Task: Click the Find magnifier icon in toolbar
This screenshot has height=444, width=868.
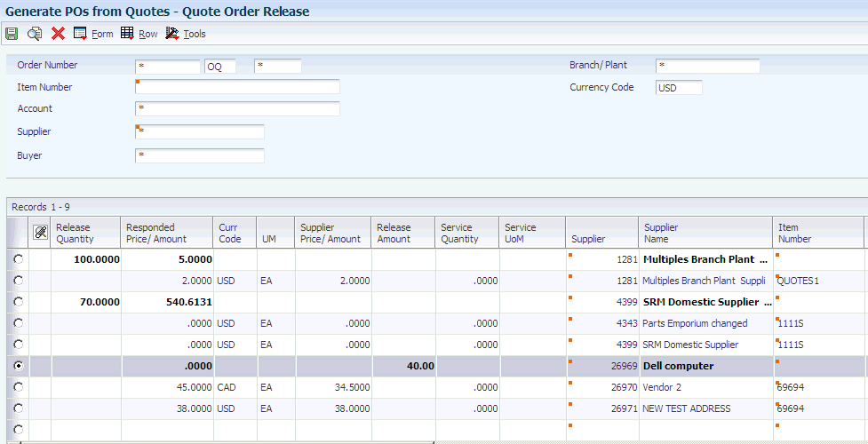Action: (x=35, y=34)
